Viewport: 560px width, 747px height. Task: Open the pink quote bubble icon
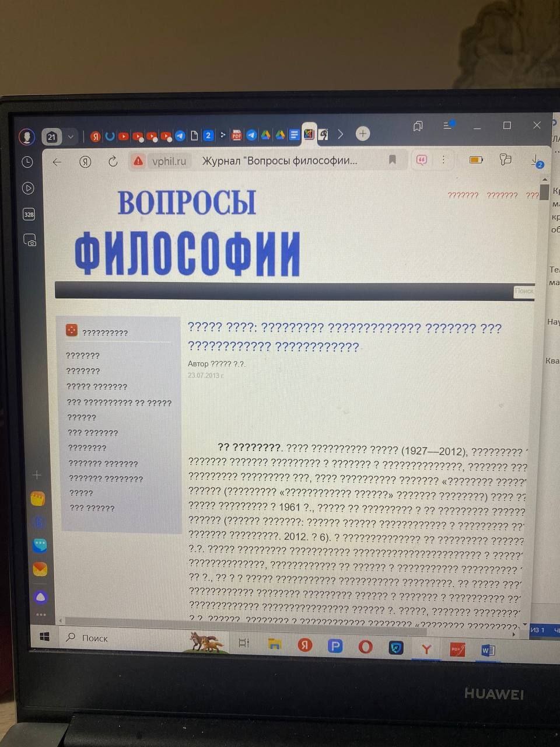pyautogui.click(x=422, y=159)
